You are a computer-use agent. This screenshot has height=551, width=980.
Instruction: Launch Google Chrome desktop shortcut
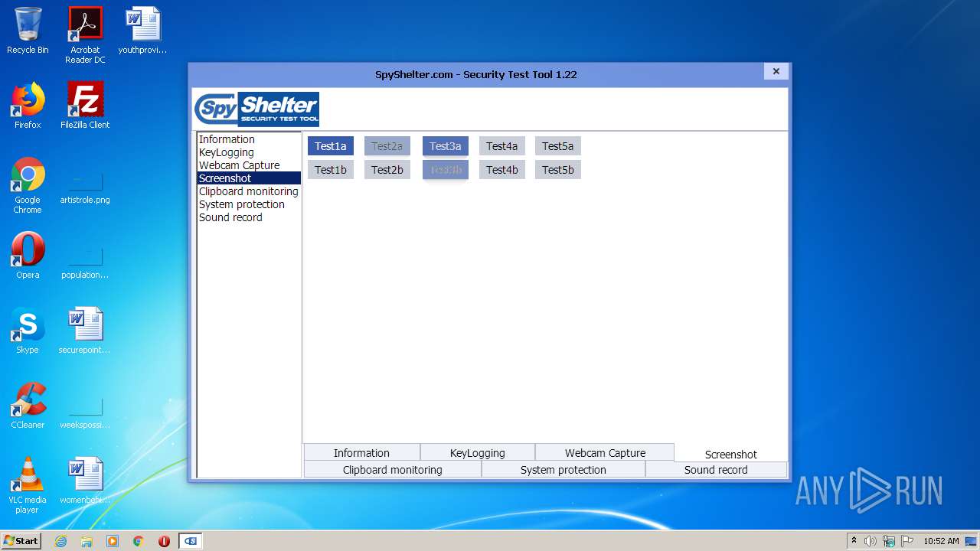[x=28, y=185]
